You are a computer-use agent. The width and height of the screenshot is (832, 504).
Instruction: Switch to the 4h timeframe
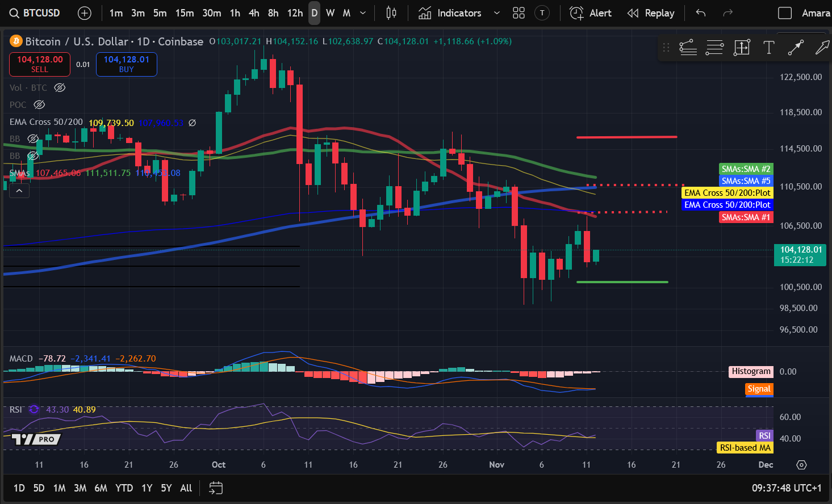pyautogui.click(x=254, y=13)
